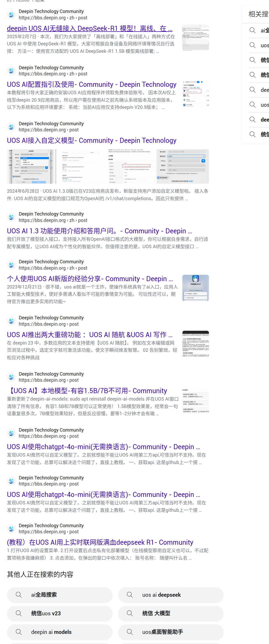Open thumbnail beside UOS AI配置指引及使用 result
Viewport: 269px width, 644px height.
[196, 94]
